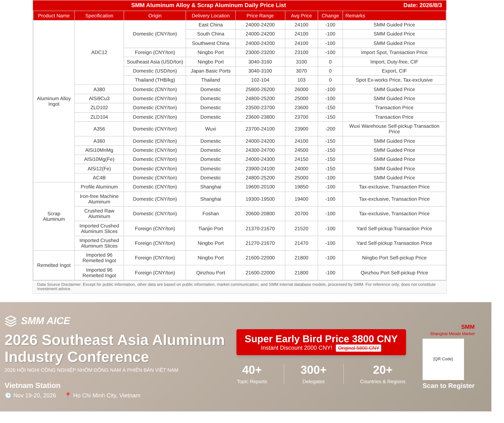Click the clock icon beside Nov 19-20, 2026

[x=8, y=395]
